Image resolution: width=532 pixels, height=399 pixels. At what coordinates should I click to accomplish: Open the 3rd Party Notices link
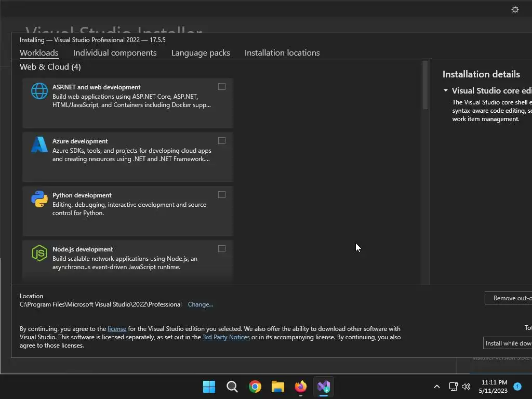(x=226, y=337)
